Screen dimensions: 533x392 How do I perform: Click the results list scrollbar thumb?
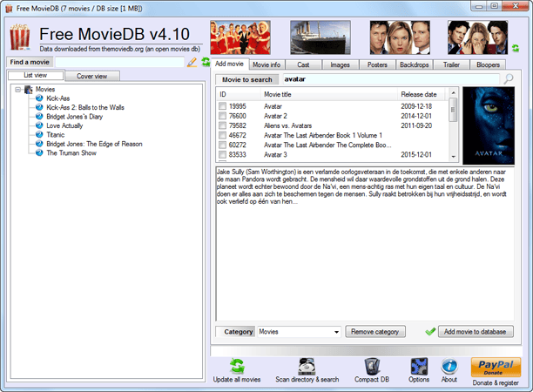(453, 110)
